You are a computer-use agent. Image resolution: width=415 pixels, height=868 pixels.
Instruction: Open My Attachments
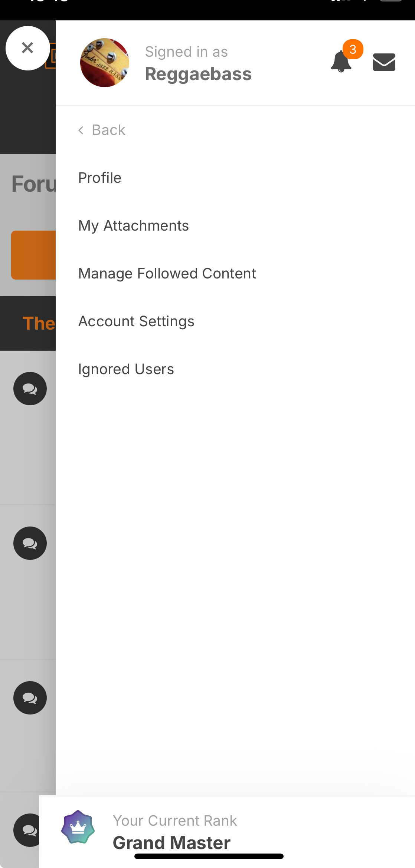pyautogui.click(x=134, y=226)
